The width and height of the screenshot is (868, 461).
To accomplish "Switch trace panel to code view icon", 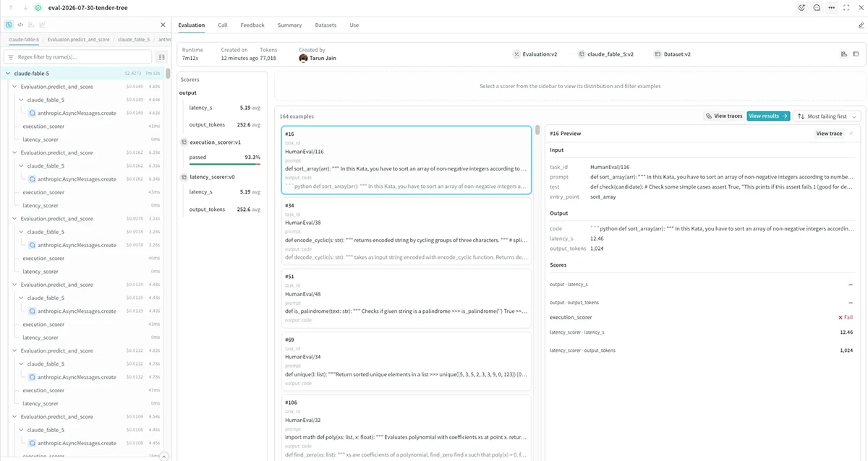I will (20, 25).
